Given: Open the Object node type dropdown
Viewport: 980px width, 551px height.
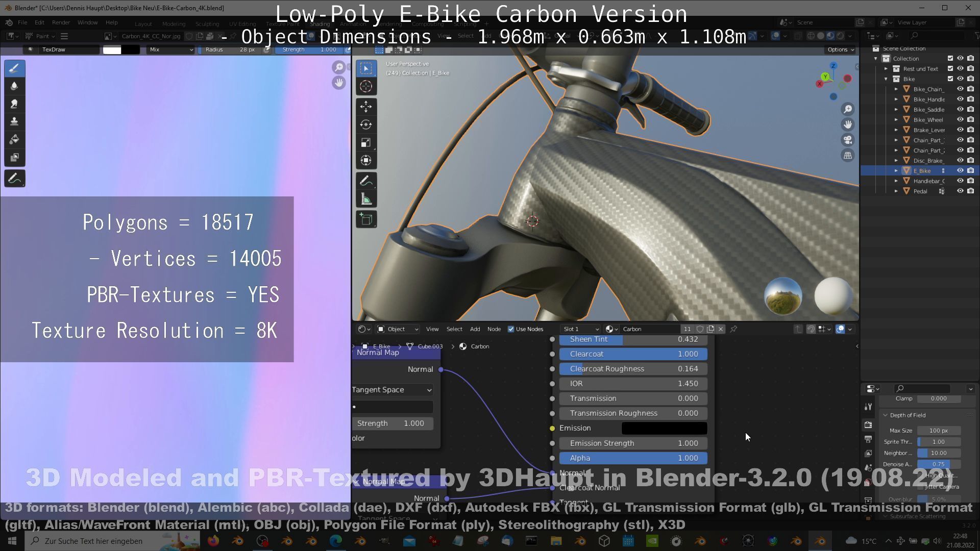Looking at the screenshot, I should pos(398,329).
